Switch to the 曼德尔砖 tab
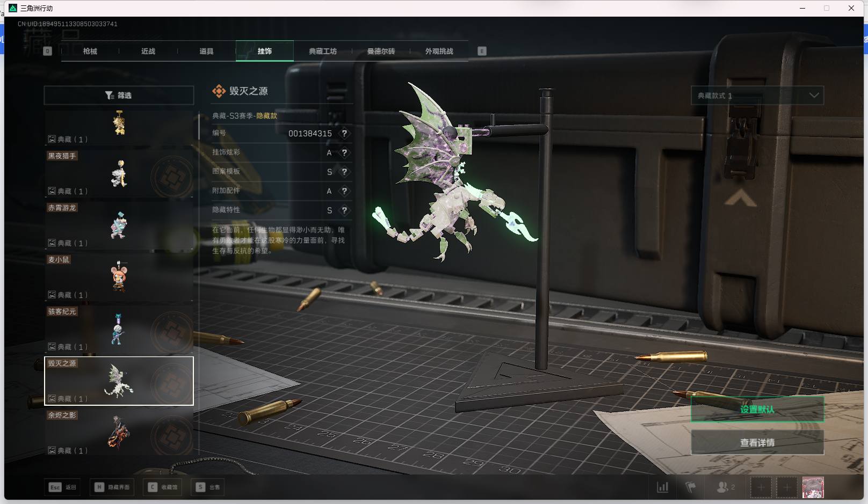This screenshot has height=504, width=868. tap(381, 51)
